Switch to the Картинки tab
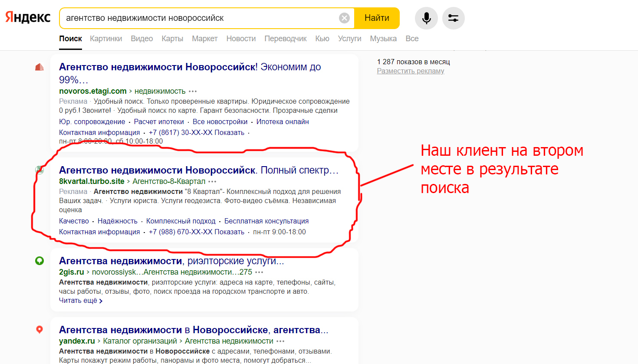 click(x=106, y=39)
